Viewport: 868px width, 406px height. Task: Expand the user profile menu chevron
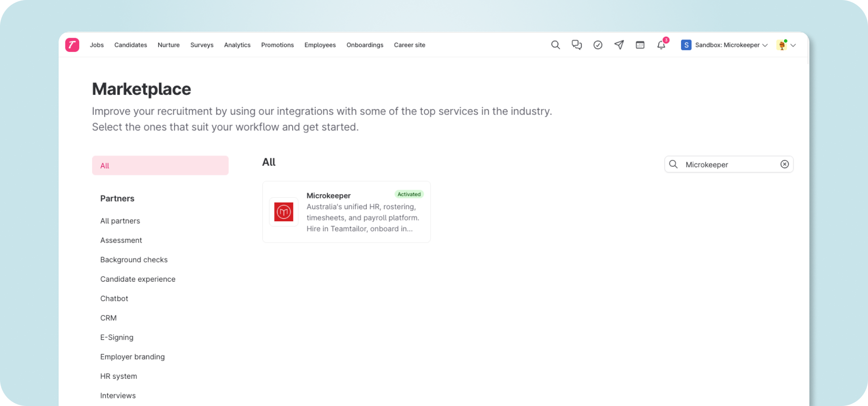coord(793,45)
